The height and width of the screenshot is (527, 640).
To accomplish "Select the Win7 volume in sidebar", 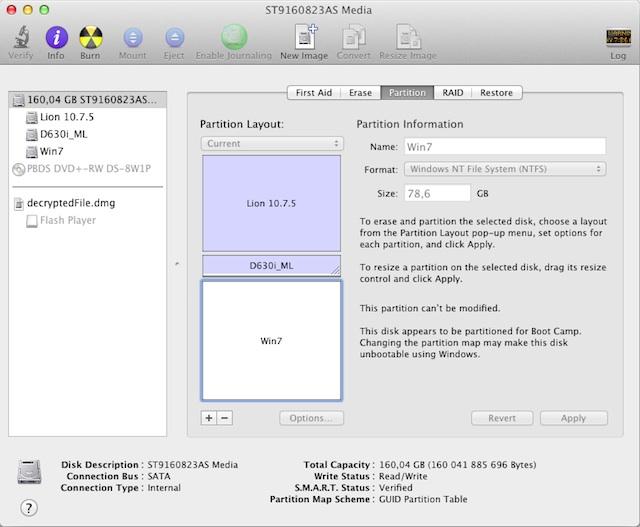I will pyautogui.click(x=87, y=151).
